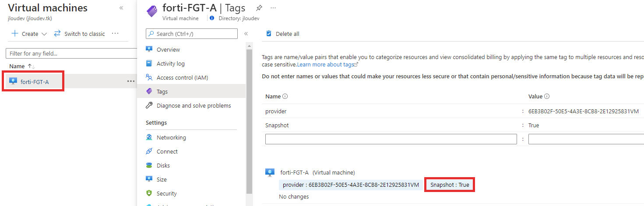This screenshot has width=644, height=206.
Task: Open Access control (IAM)
Action: [183, 77]
